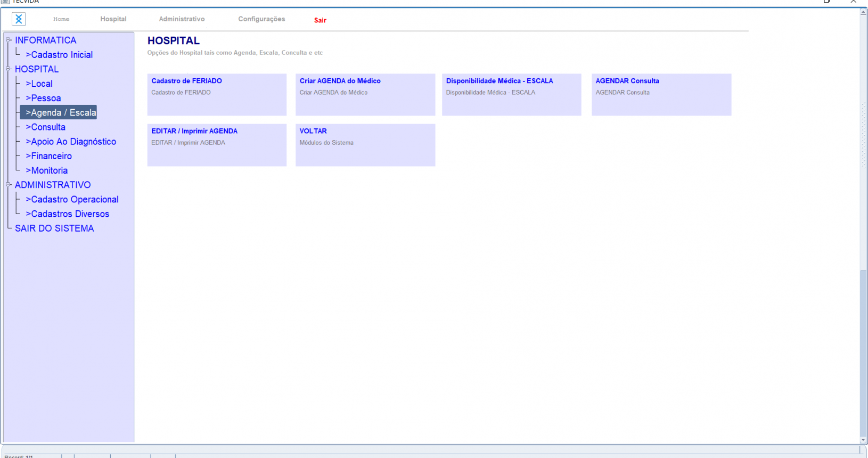Open the AGENDAR Consulta tile
This screenshot has height=458, width=868.
point(661,94)
